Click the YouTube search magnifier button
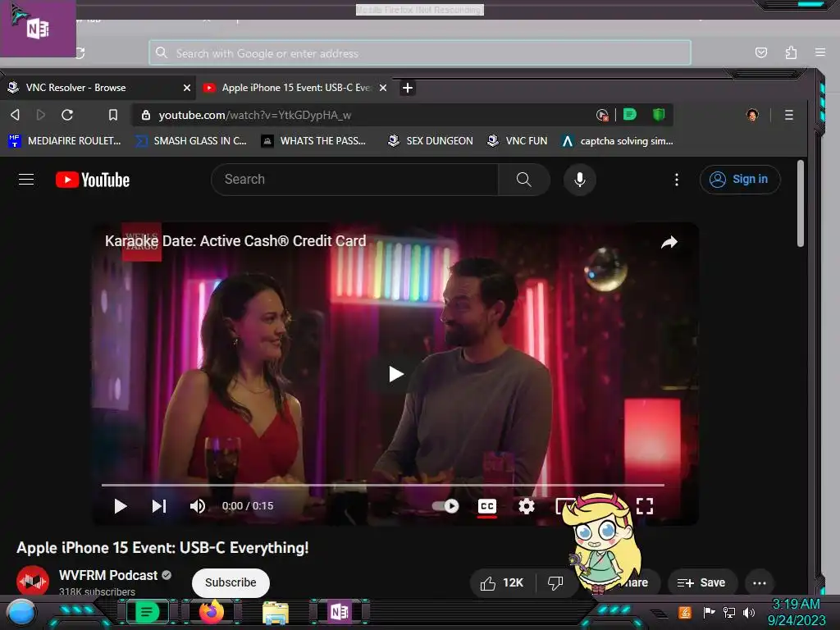The height and width of the screenshot is (630, 840). [524, 180]
